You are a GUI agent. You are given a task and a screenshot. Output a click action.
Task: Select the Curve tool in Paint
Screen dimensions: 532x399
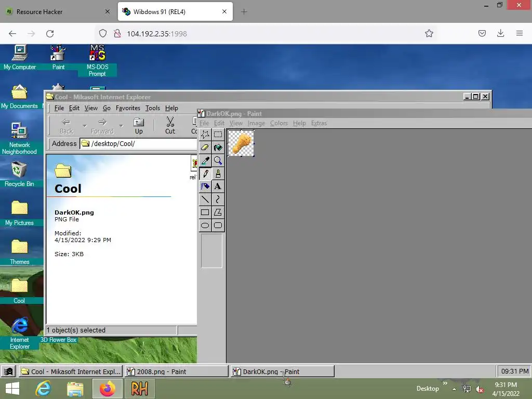tap(218, 199)
